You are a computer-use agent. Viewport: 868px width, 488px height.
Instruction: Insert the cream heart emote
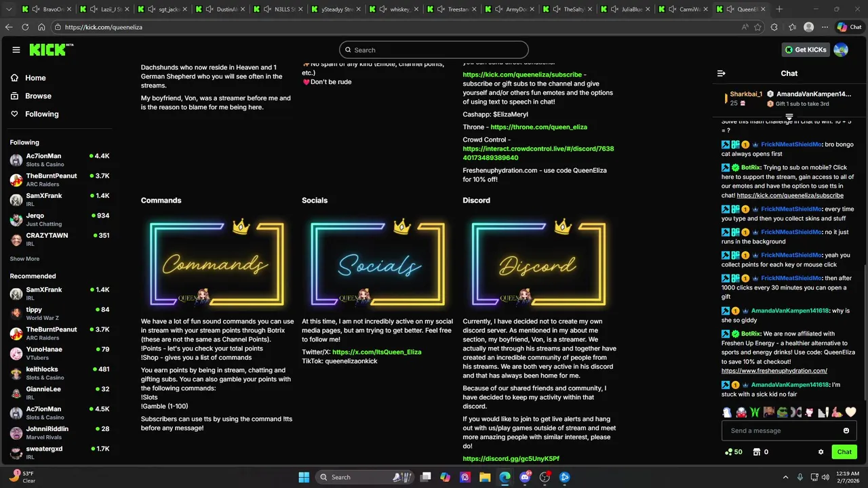pos(850,412)
